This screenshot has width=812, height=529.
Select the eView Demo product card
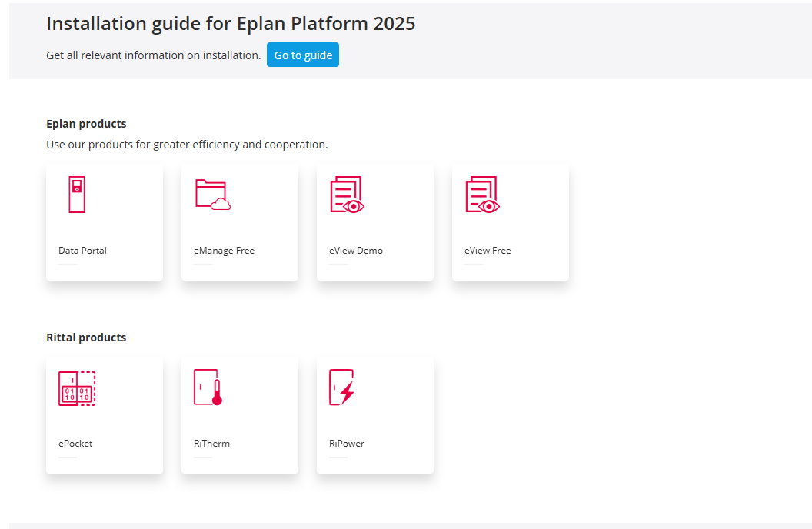(x=374, y=221)
